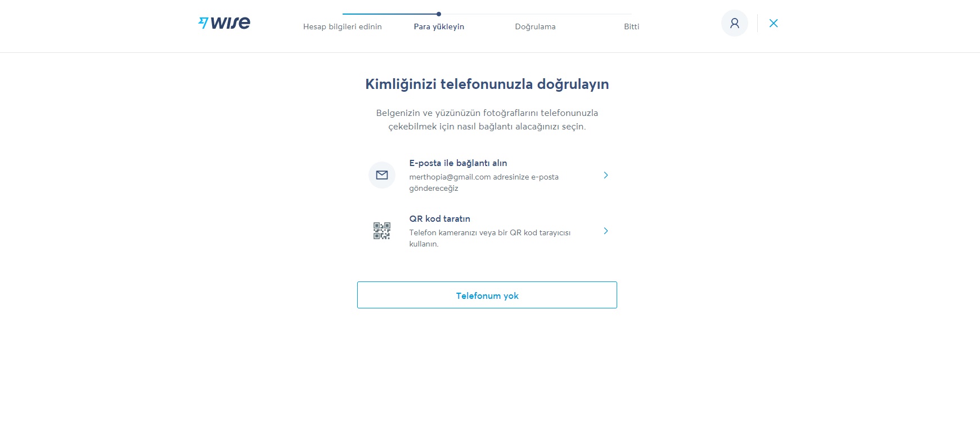This screenshot has width=980, height=430.
Task: Expand the QR kod taratın chevron arrow
Action: (x=606, y=231)
